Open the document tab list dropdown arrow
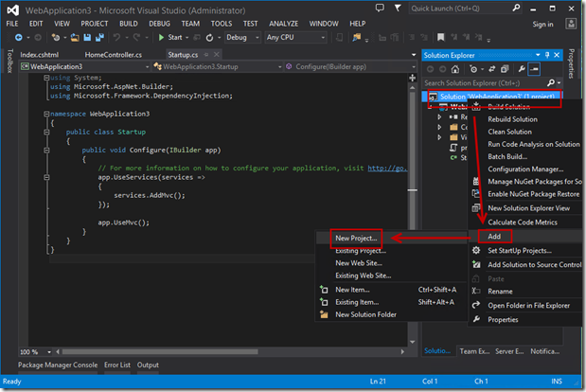 [x=414, y=55]
